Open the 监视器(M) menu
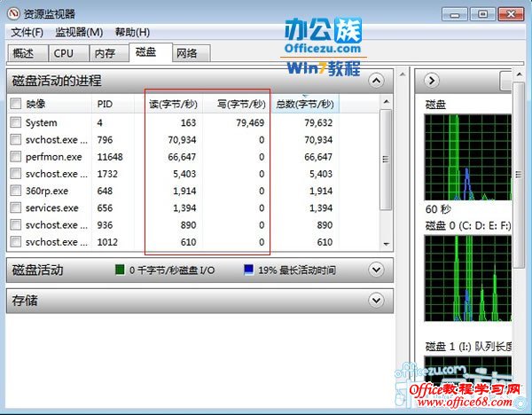Screen dimensions: 532x415 pos(79,32)
